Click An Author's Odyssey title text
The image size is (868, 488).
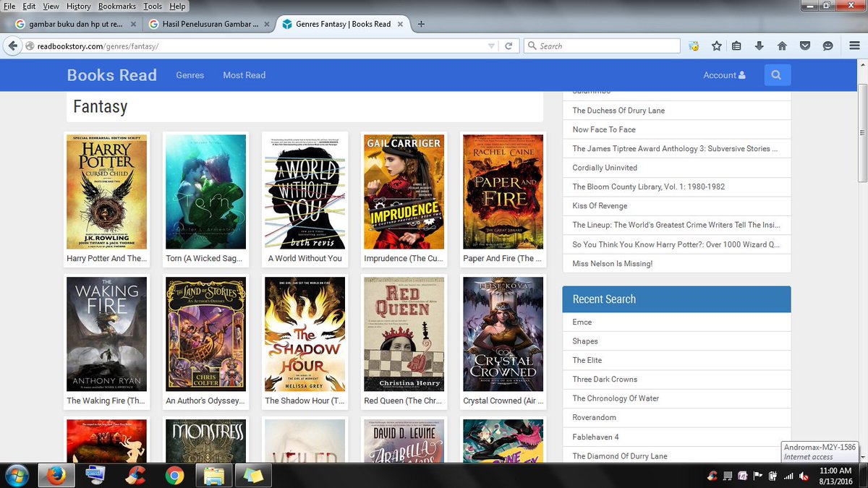[205, 401]
